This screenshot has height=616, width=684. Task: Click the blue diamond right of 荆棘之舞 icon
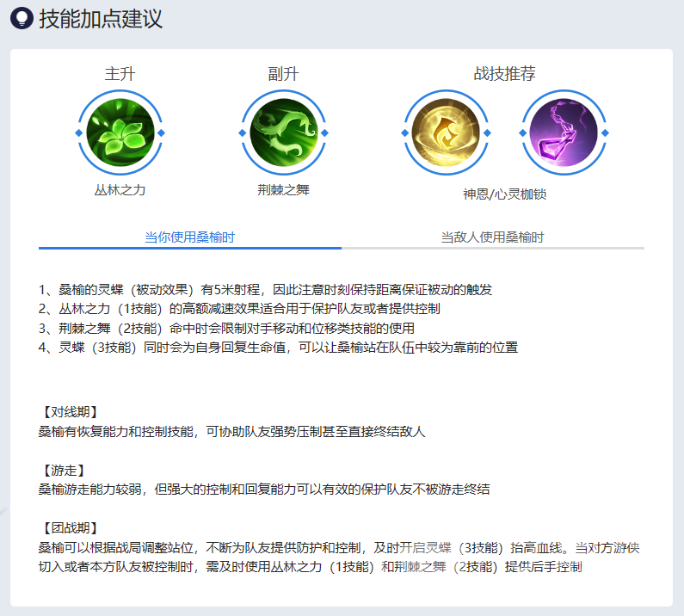(x=324, y=132)
